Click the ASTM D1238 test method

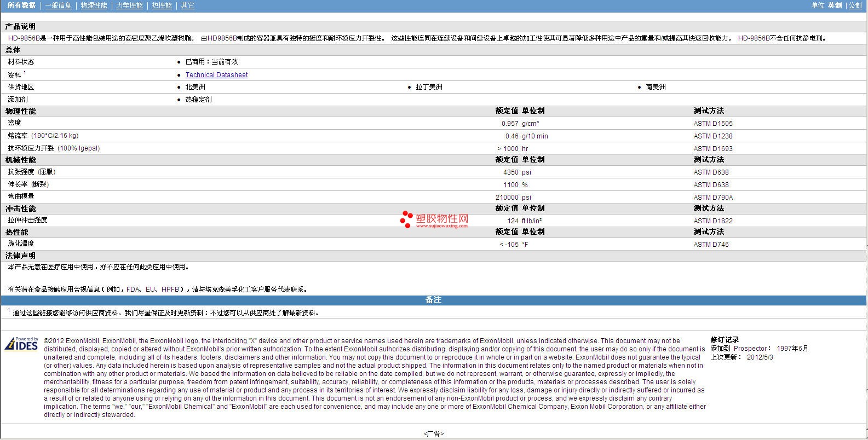[x=713, y=136]
